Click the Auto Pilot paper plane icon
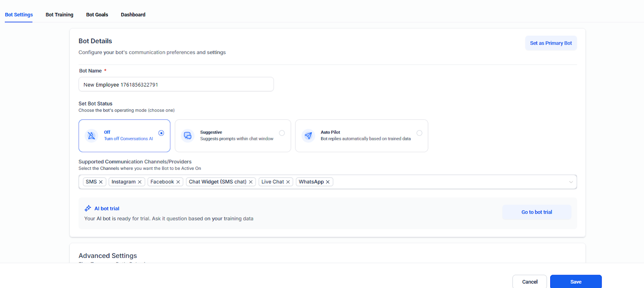644x288 pixels. click(308, 136)
